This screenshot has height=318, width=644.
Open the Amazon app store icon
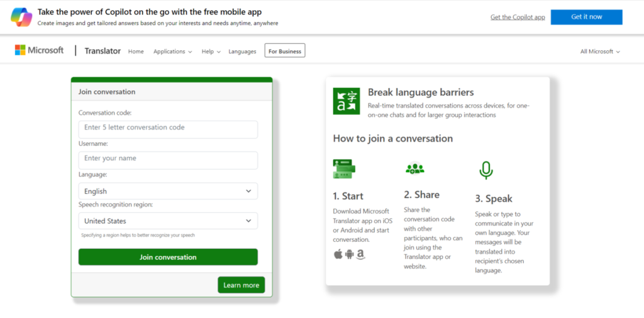pos(361,255)
